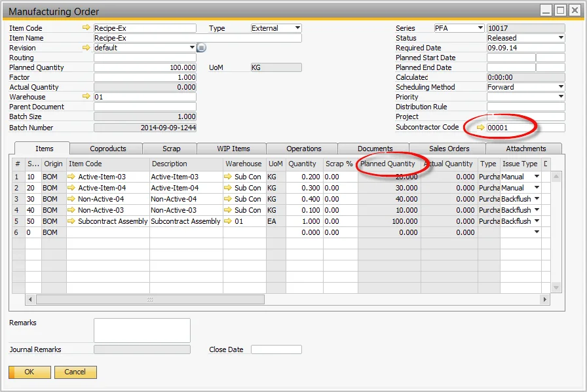Open the Operations tab
Image resolution: width=587 pixels, height=392 pixels.
coord(303,149)
